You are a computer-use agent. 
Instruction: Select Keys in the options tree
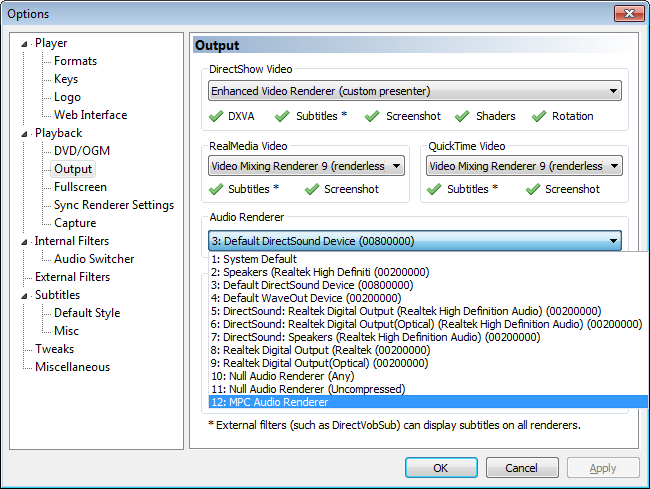tap(66, 79)
